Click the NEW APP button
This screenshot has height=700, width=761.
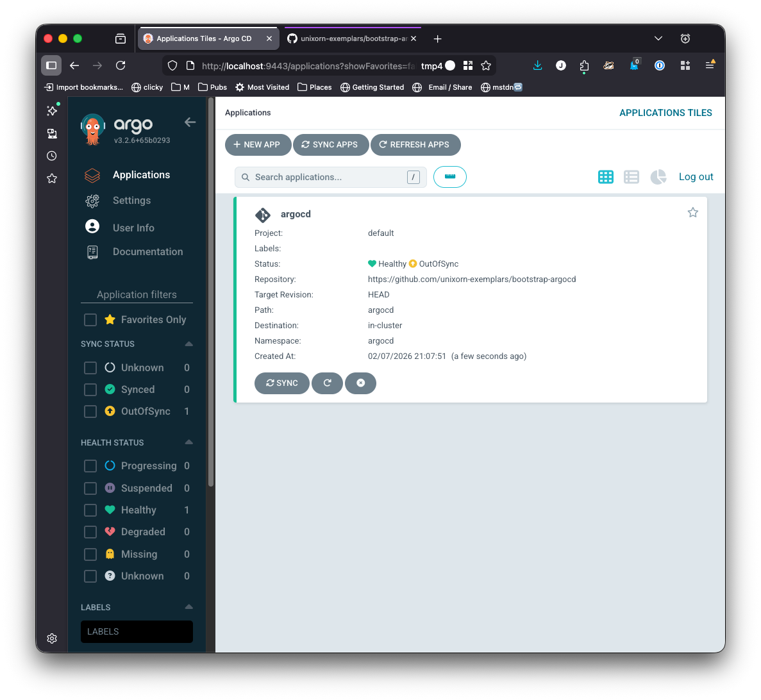pos(258,145)
